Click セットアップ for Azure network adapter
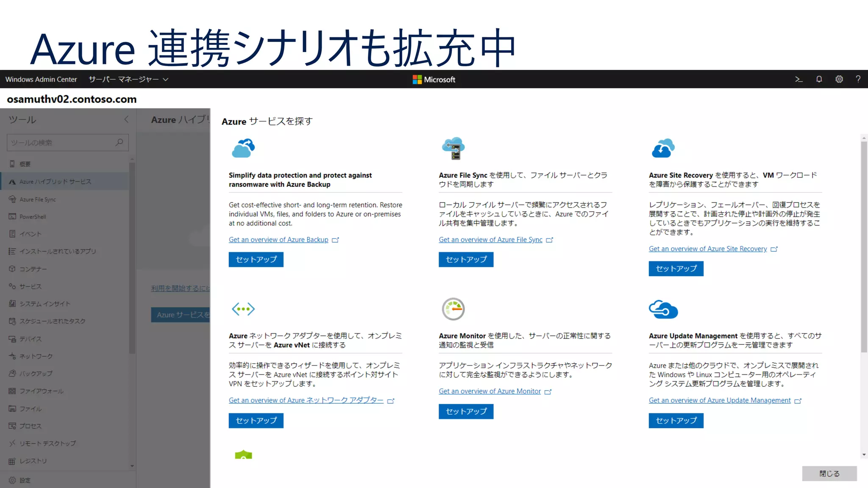Viewport: 868px width, 488px height. coord(256,421)
